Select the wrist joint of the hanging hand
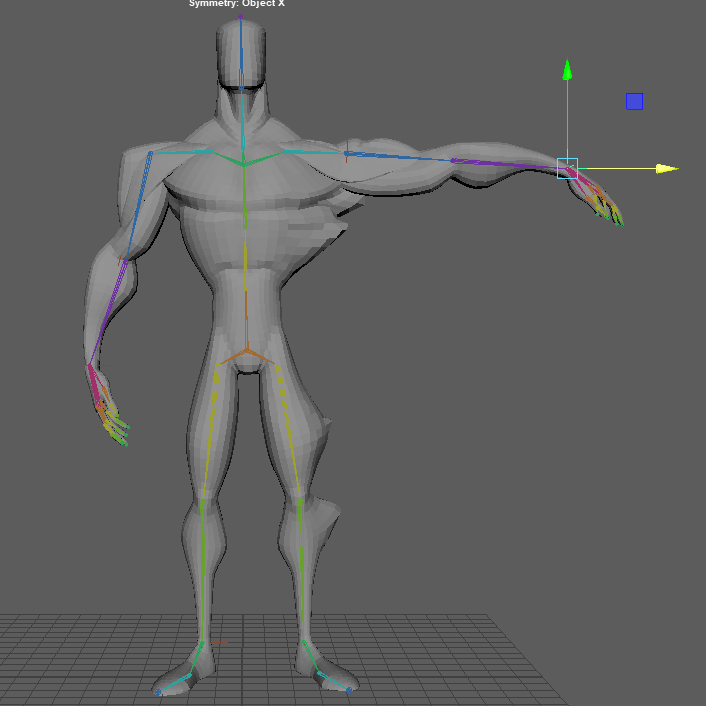Image resolution: width=706 pixels, height=706 pixels. 91,364
